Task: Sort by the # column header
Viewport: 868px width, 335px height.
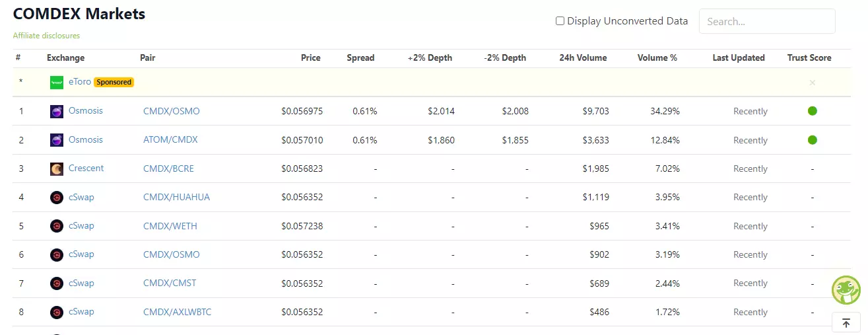Action: [18, 57]
